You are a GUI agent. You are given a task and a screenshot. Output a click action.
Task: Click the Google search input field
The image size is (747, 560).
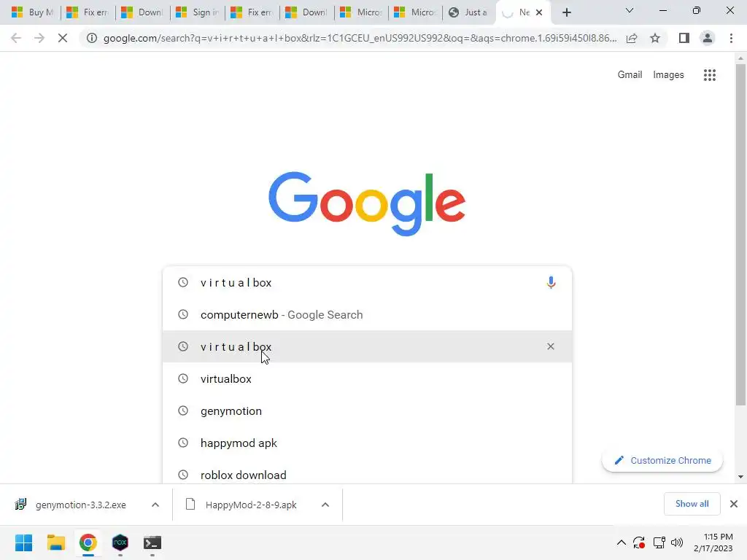tap(367, 282)
